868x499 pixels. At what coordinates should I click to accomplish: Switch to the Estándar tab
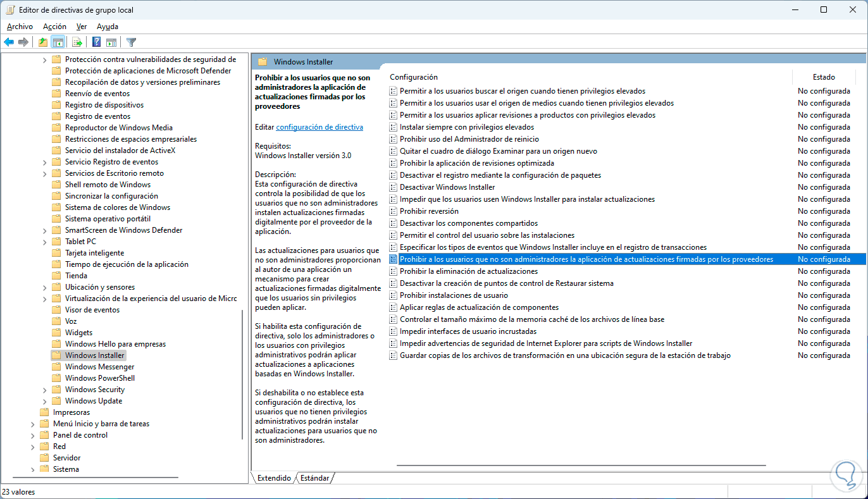314,478
